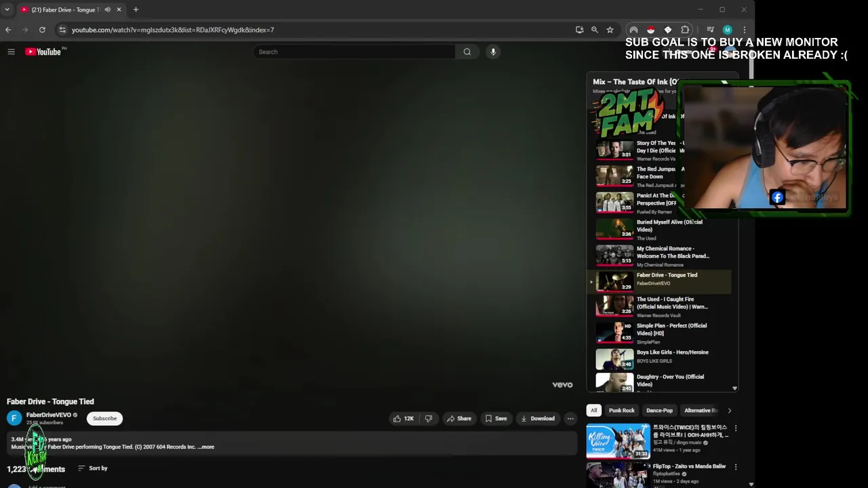868x488 pixels.
Task: Play The Red Jumpsuit Face Down item
Action: [659, 176]
